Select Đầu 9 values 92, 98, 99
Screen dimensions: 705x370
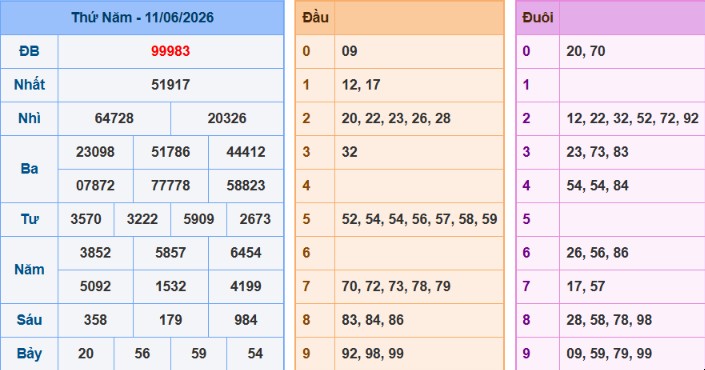[x=373, y=353]
